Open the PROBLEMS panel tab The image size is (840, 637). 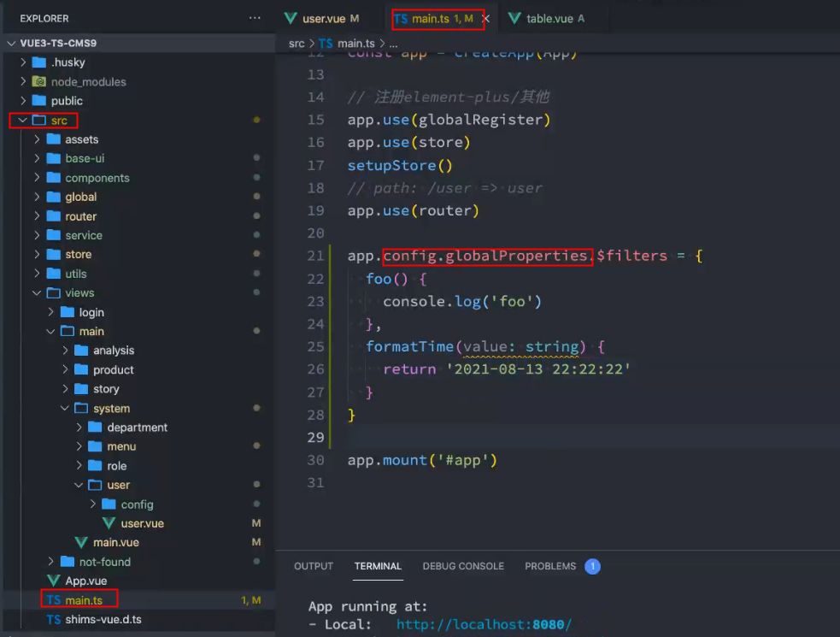(x=550, y=566)
